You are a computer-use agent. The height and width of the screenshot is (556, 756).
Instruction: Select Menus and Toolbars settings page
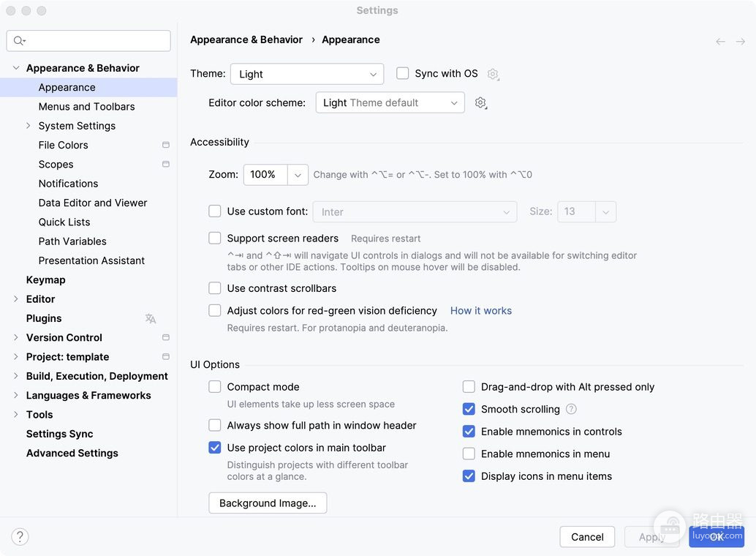[x=88, y=107]
